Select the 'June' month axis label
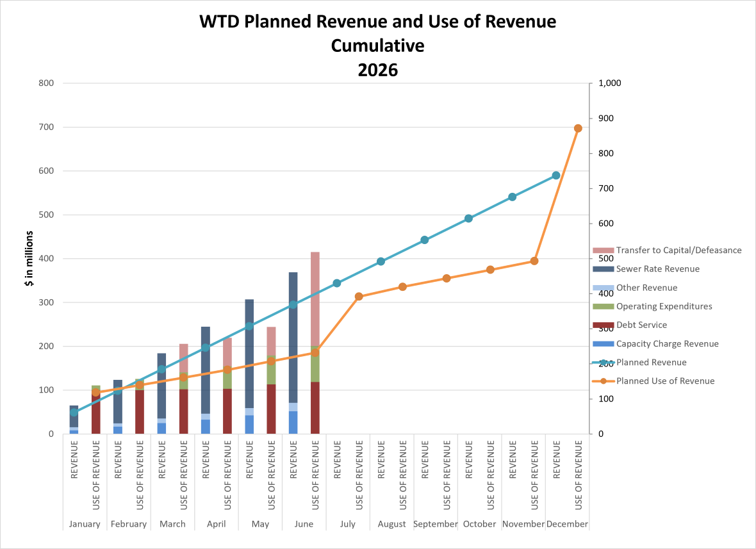The width and height of the screenshot is (756, 549). coord(304,524)
